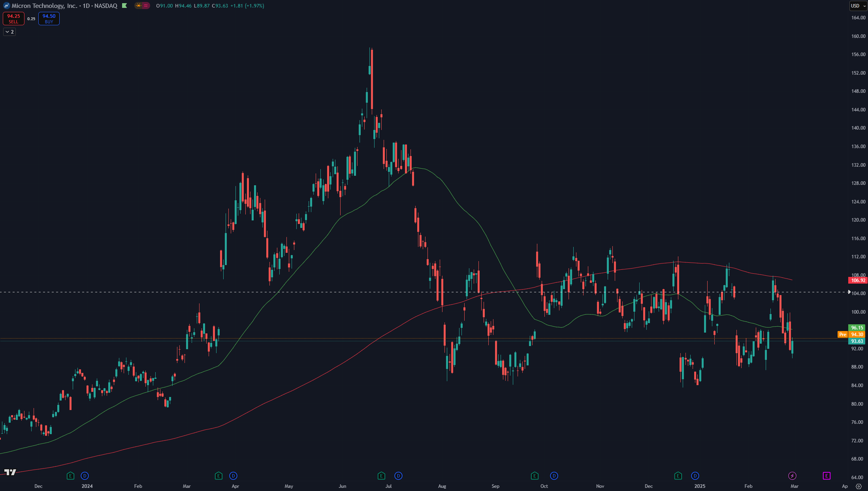Click the green 96.15 moving average price label
Viewport: 868px width, 491px height.
pos(857,327)
